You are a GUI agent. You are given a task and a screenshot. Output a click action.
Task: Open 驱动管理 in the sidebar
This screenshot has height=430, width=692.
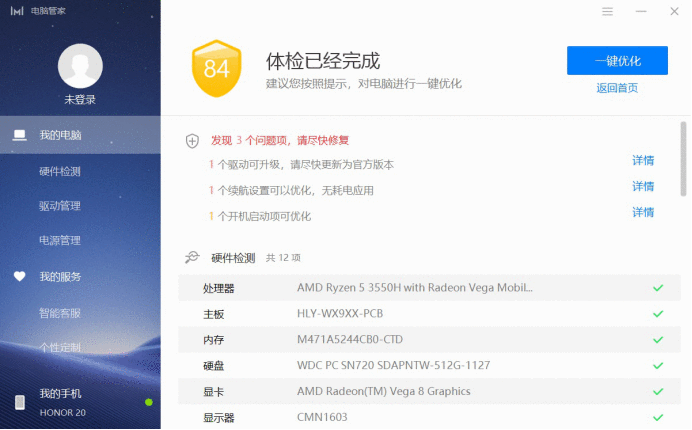[x=60, y=206]
